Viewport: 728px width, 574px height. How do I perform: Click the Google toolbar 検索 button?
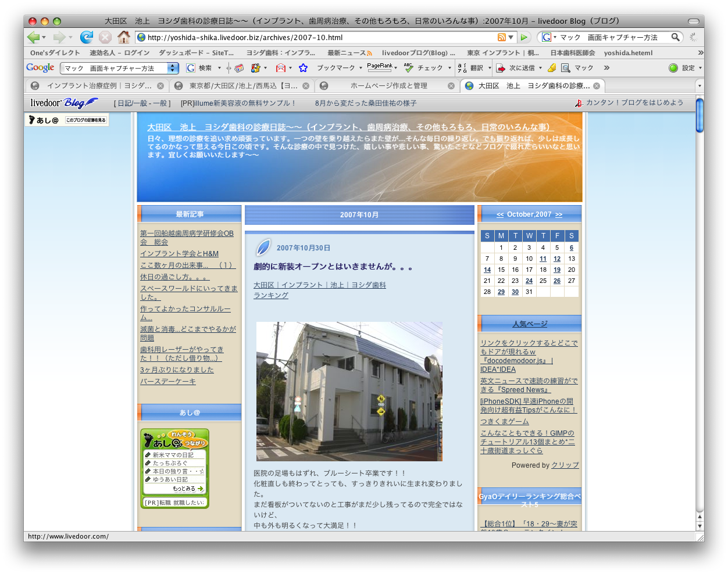click(x=200, y=68)
